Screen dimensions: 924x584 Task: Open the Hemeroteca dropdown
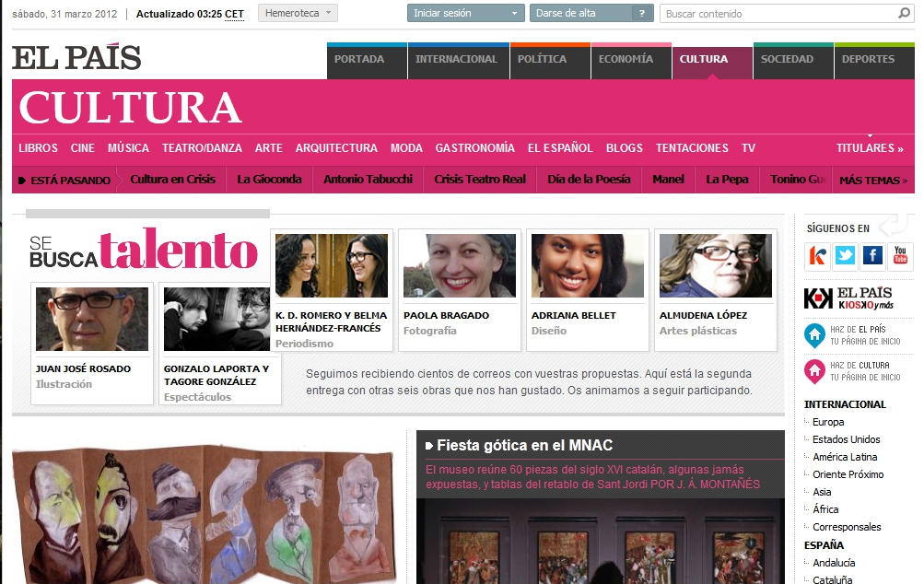coord(298,13)
